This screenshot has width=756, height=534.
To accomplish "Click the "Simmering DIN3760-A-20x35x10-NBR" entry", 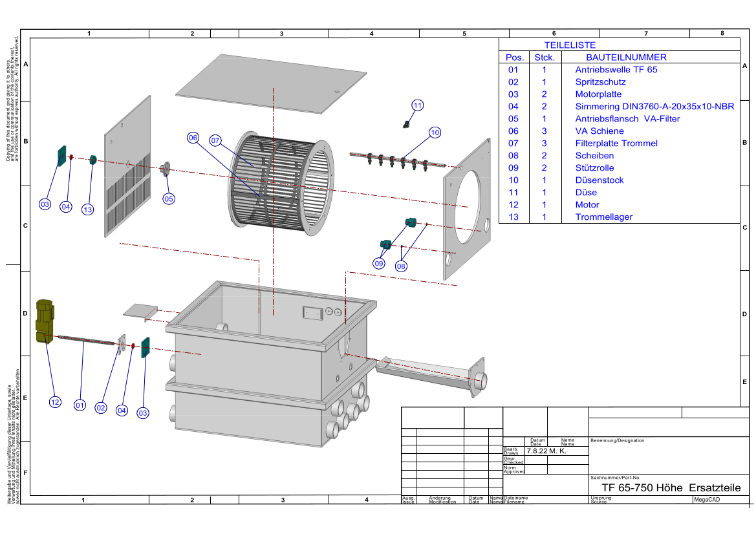I will click(654, 107).
